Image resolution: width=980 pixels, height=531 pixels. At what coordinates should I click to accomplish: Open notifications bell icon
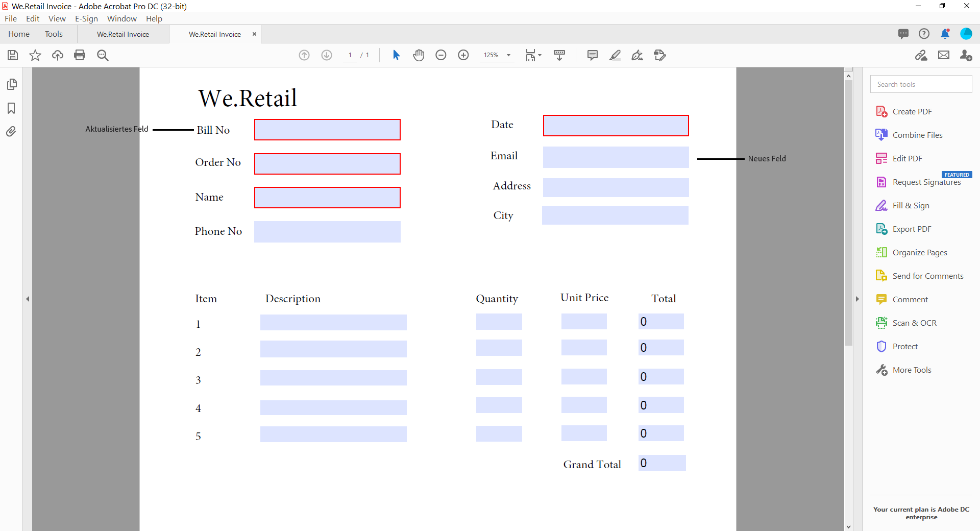[945, 34]
